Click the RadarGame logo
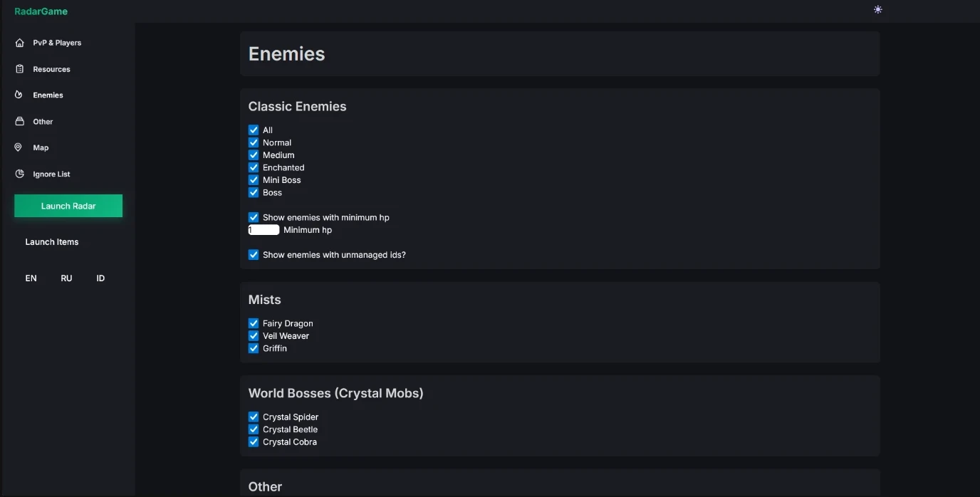Screen dimensions: 980x497 tap(41, 11)
